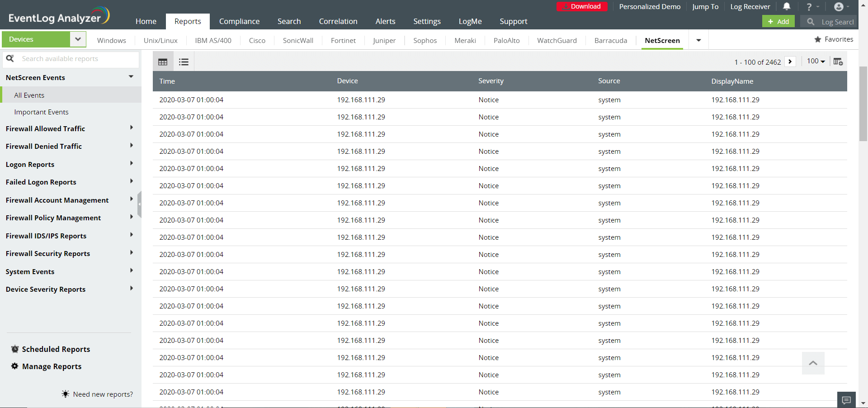Open the Support tab
Viewport: 868px width, 408px height.
[514, 21]
